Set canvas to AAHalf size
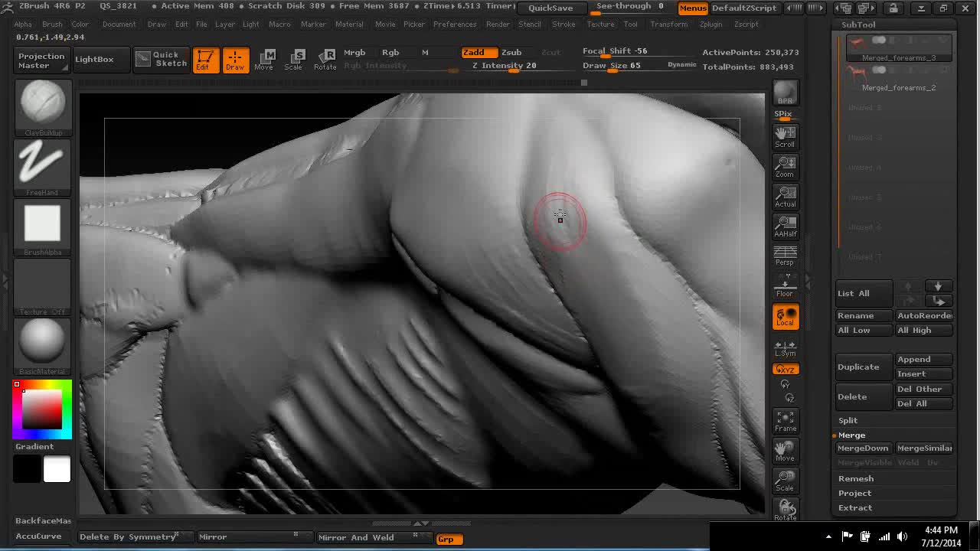 (786, 227)
